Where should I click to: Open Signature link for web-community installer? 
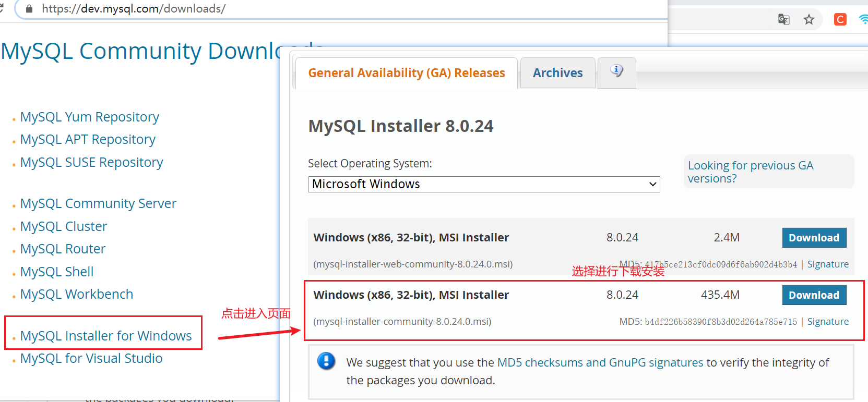click(x=828, y=264)
